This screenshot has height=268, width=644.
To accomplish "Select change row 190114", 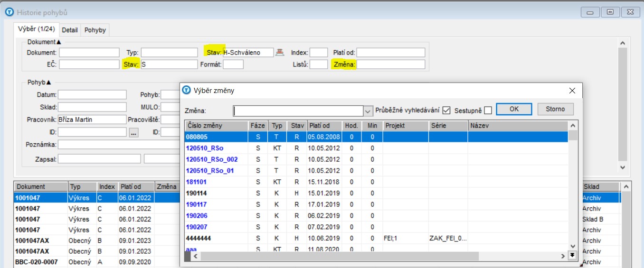I will point(376,193).
